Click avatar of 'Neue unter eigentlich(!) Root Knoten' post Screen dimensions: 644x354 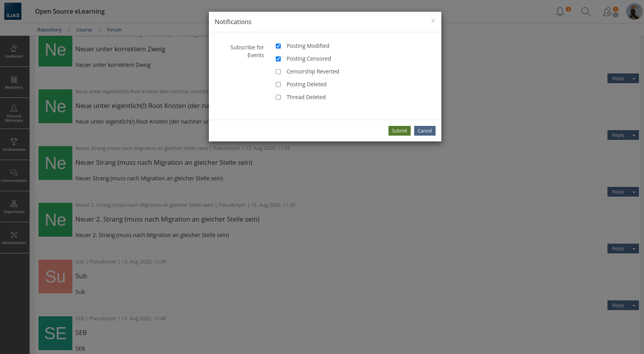click(x=55, y=106)
